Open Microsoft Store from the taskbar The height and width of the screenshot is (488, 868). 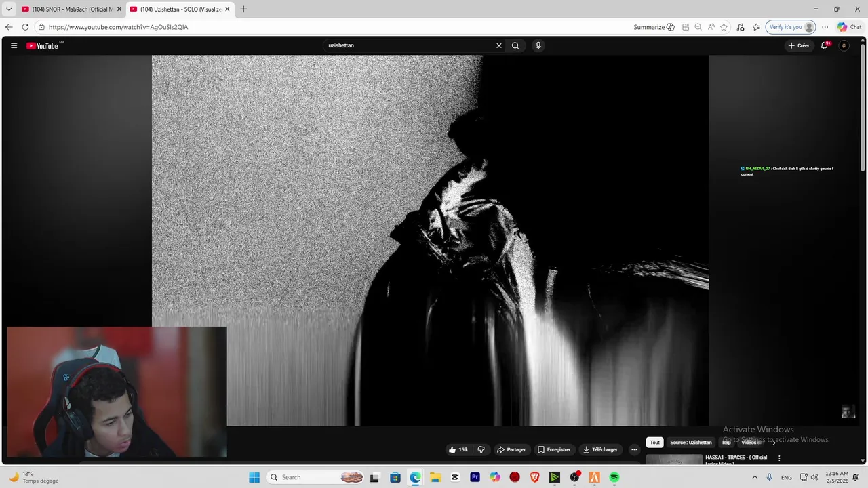click(x=395, y=477)
